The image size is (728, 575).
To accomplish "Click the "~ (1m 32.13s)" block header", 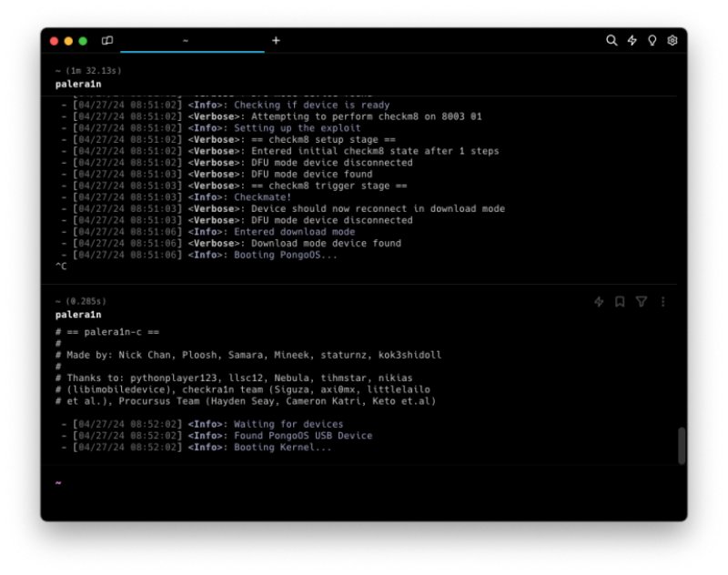I will click(x=88, y=71).
